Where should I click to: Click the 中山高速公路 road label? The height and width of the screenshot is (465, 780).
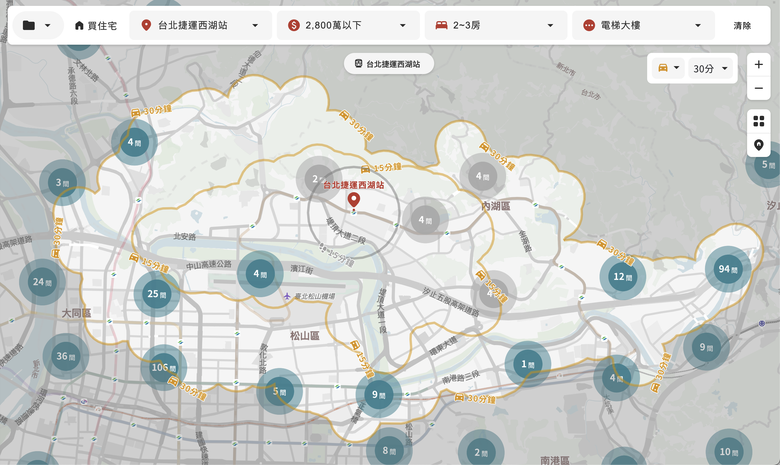(209, 265)
